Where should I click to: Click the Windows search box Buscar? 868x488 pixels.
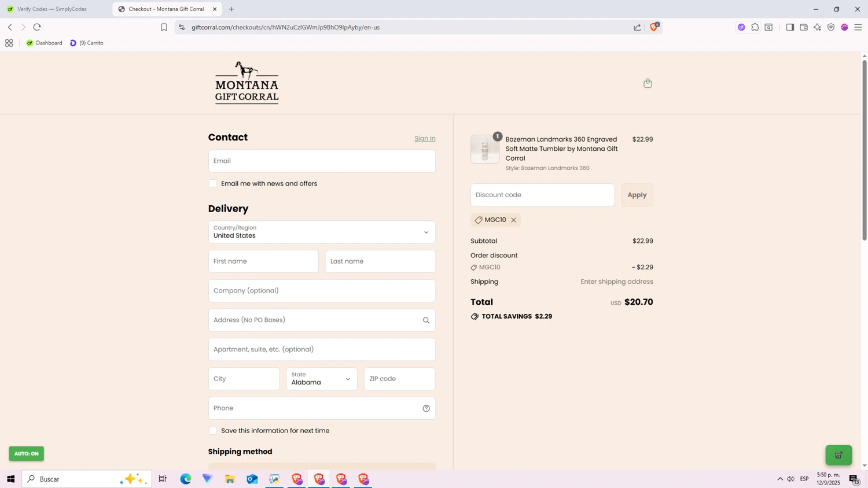[x=87, y=479]
